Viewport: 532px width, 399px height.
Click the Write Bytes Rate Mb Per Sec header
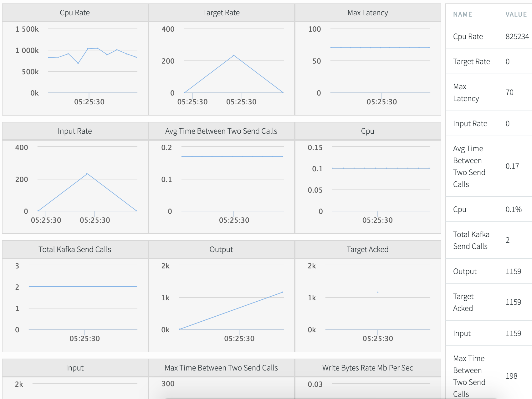point(368,368)
